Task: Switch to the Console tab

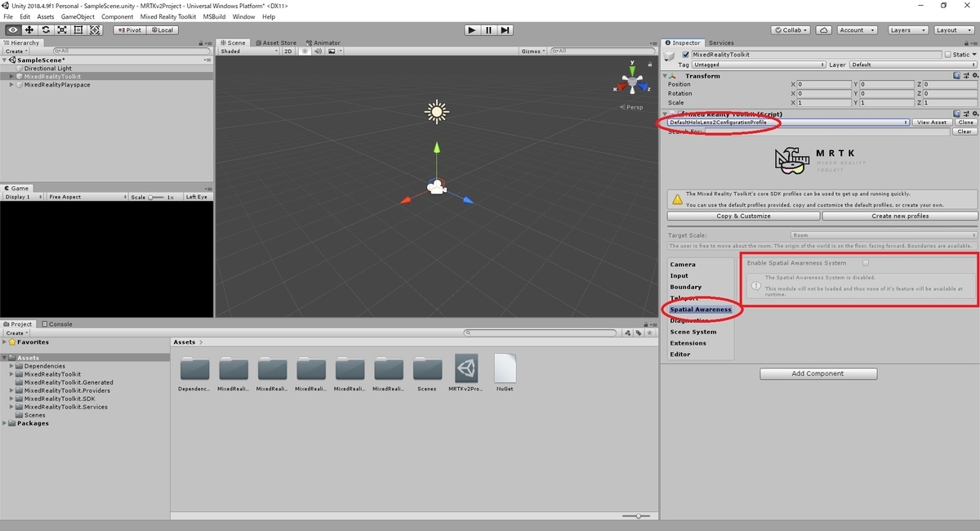Action: point(57,324)
